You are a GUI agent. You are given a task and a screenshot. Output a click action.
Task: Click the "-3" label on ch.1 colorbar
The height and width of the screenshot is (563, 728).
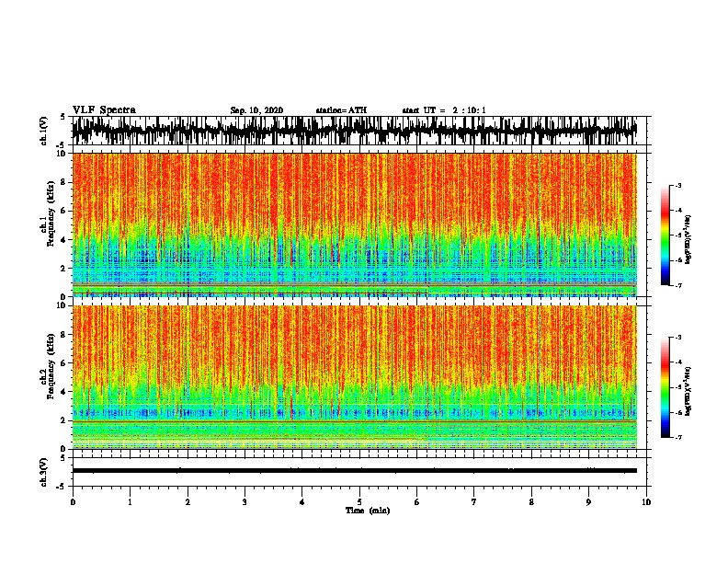tap(678, 186)
